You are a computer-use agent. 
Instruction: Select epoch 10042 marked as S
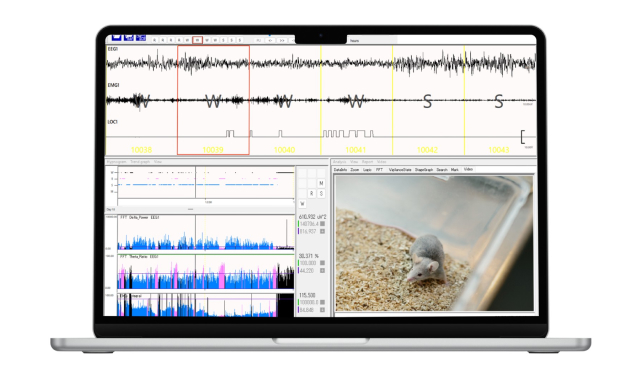(x=428, y=100)
